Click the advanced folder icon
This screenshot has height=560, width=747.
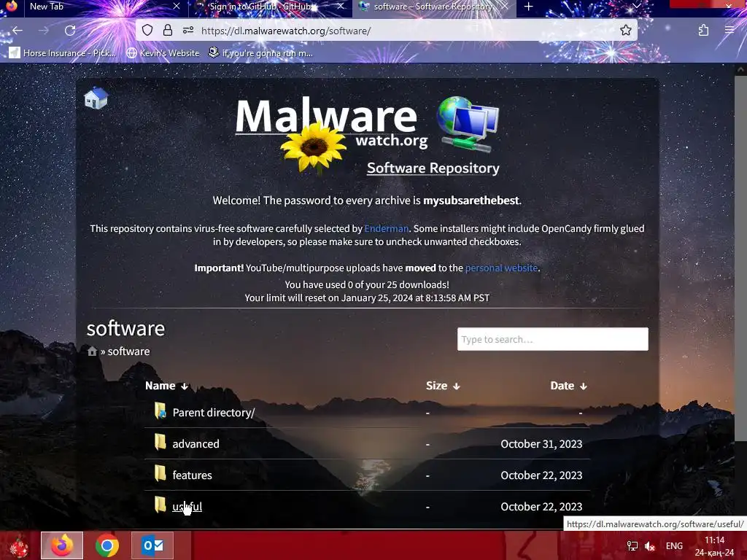(160, 443)
